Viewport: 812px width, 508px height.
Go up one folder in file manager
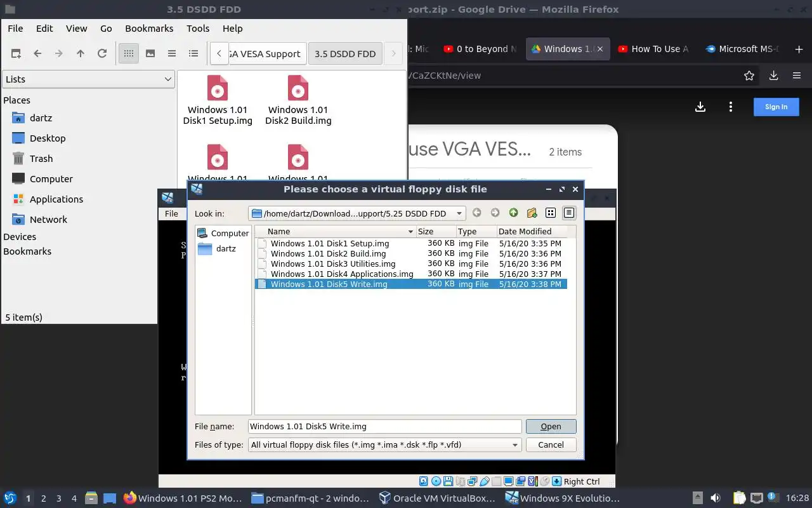pos(80,54)
